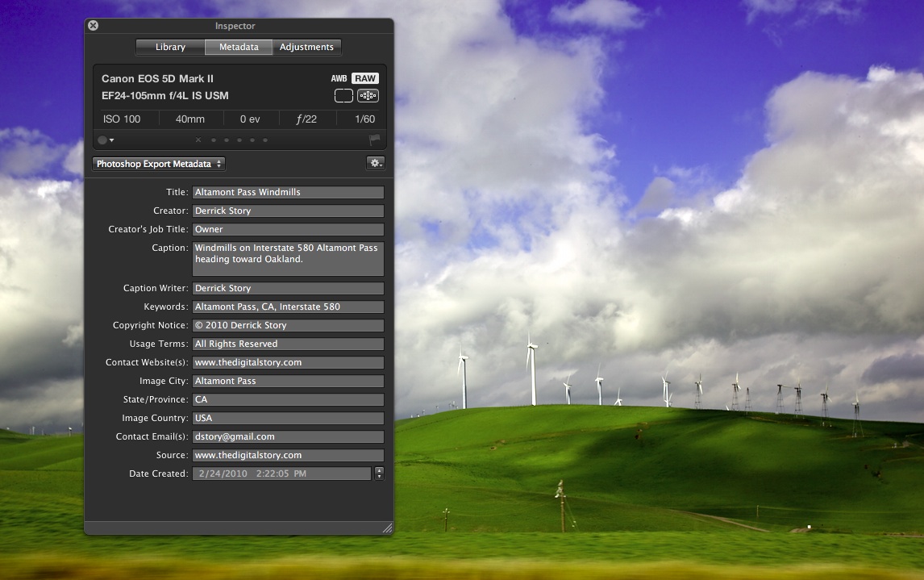The image size is (924, 580).
Task: Open the color label dropdown
Action: click(x=106, y=140)
